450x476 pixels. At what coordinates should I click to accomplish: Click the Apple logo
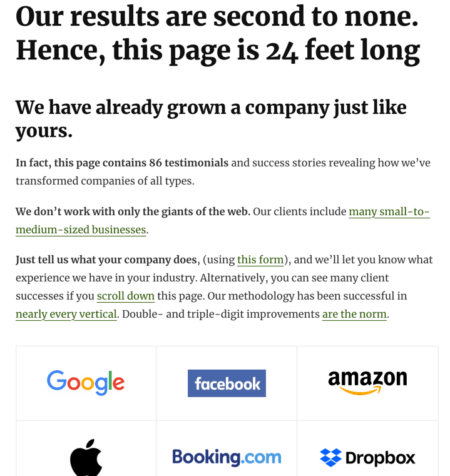click(x=86, y=457)
